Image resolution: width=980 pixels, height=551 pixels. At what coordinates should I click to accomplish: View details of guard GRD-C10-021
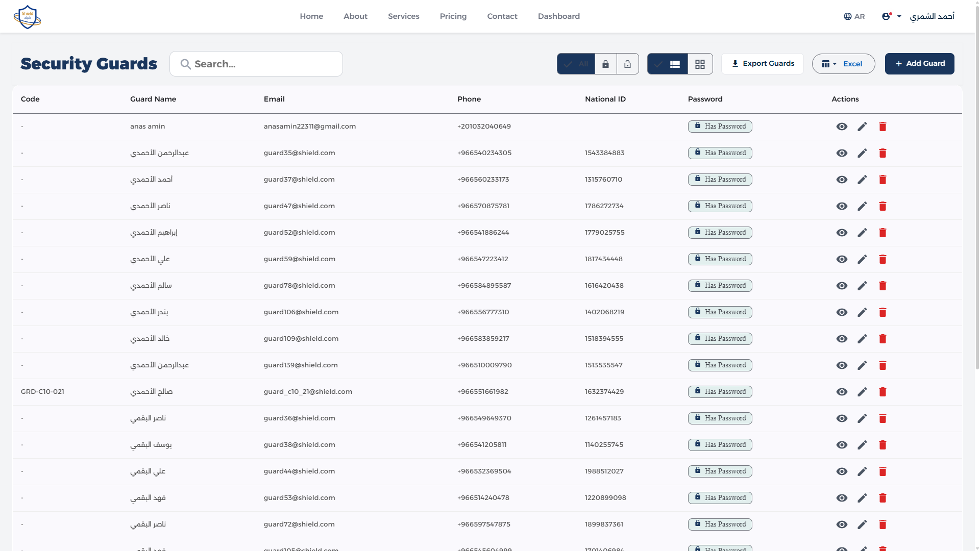842,392
